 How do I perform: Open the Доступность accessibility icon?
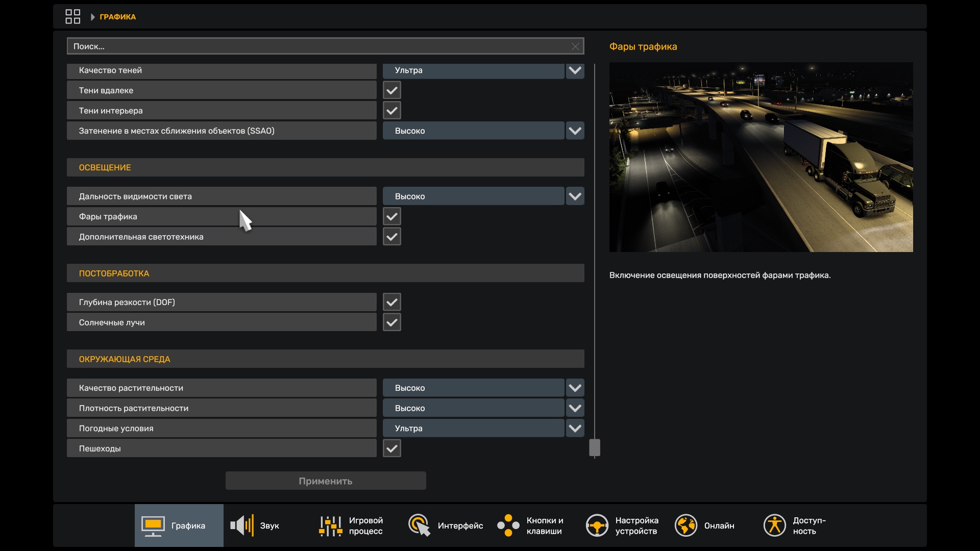click(x=774, y=525)
